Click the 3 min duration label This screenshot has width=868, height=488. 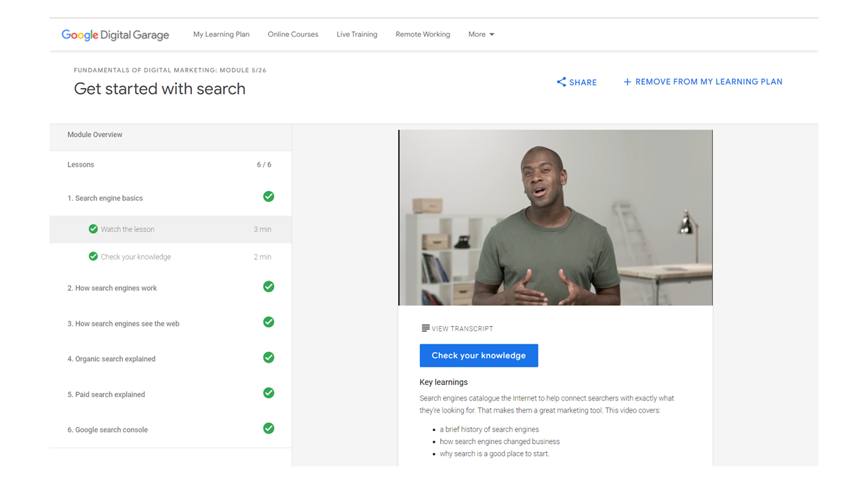point(262,230)
